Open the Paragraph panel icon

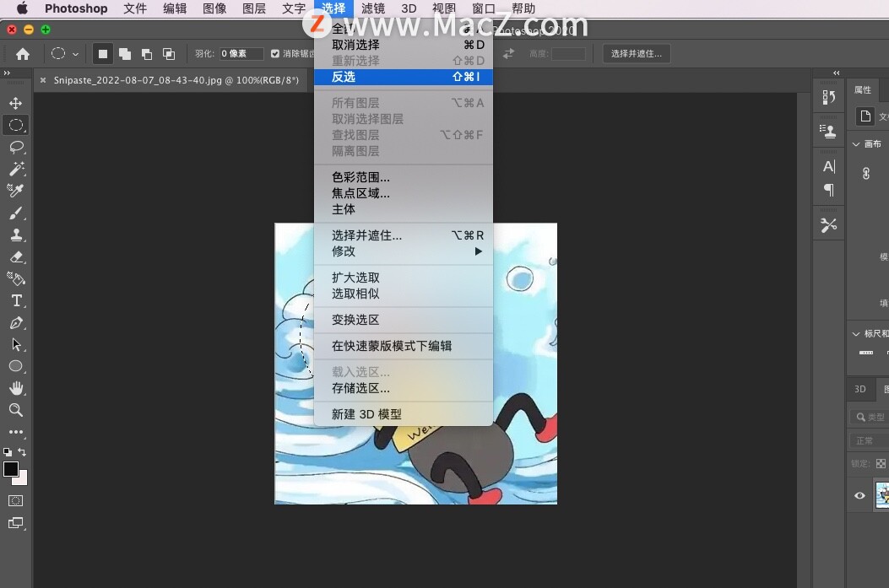[829, 190]
